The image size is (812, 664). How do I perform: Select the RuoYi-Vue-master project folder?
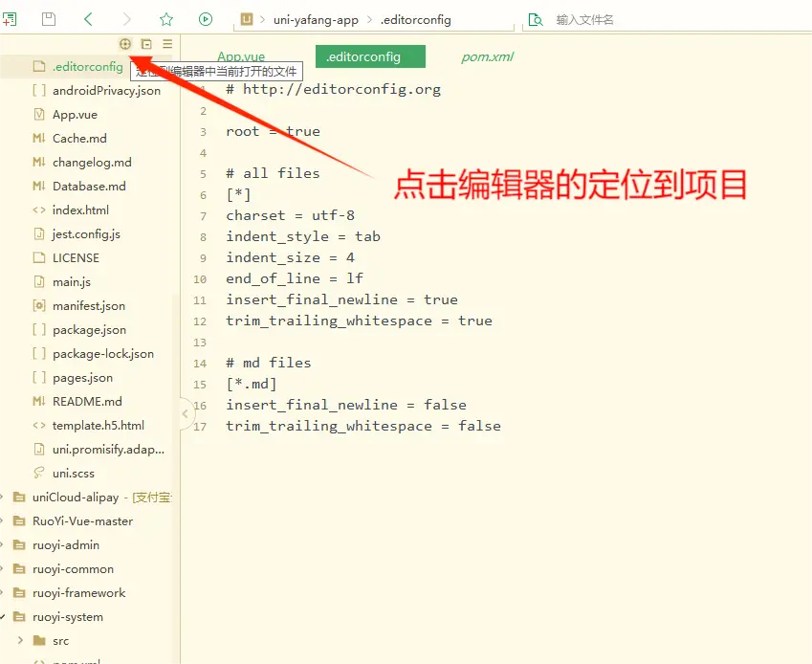pyautogui.click(x=82, y=521)
